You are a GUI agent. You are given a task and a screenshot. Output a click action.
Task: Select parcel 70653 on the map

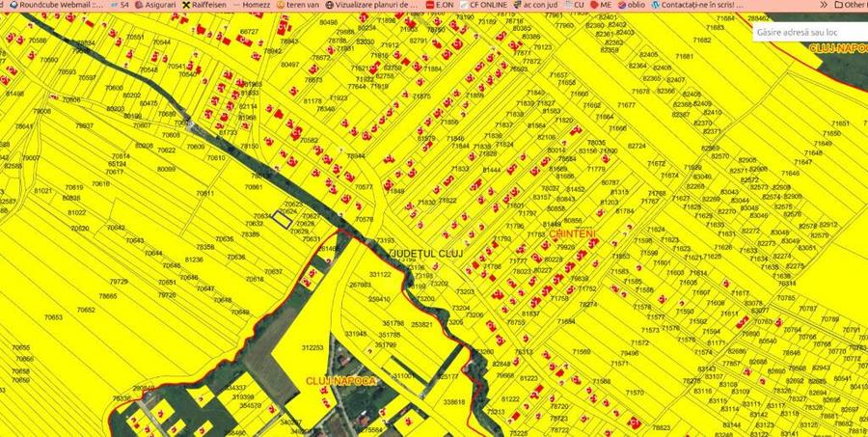(x=51, y=316)
